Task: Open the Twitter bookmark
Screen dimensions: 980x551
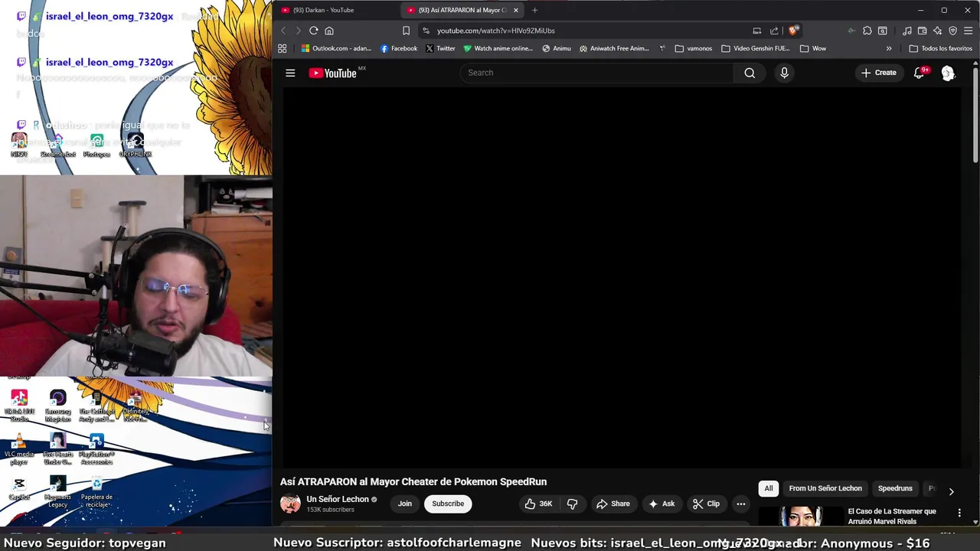Action: (440, 48)
